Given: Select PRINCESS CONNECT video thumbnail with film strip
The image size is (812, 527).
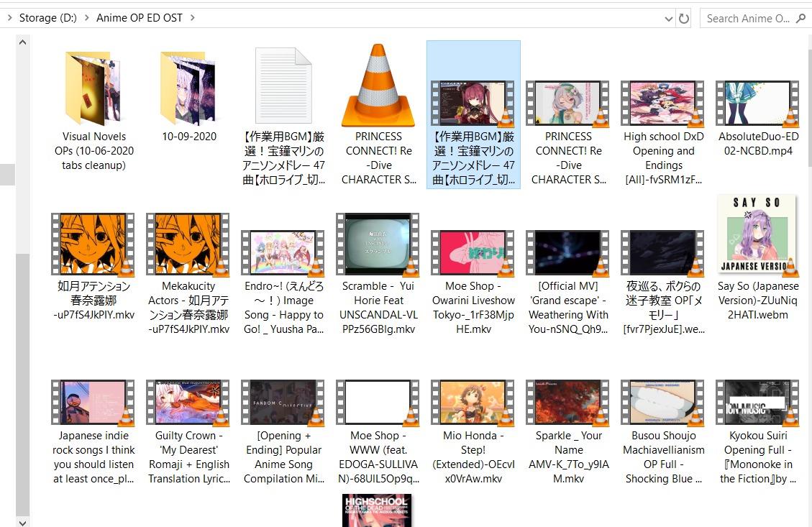Looking at the screenshot, I should tap(568, 104).
